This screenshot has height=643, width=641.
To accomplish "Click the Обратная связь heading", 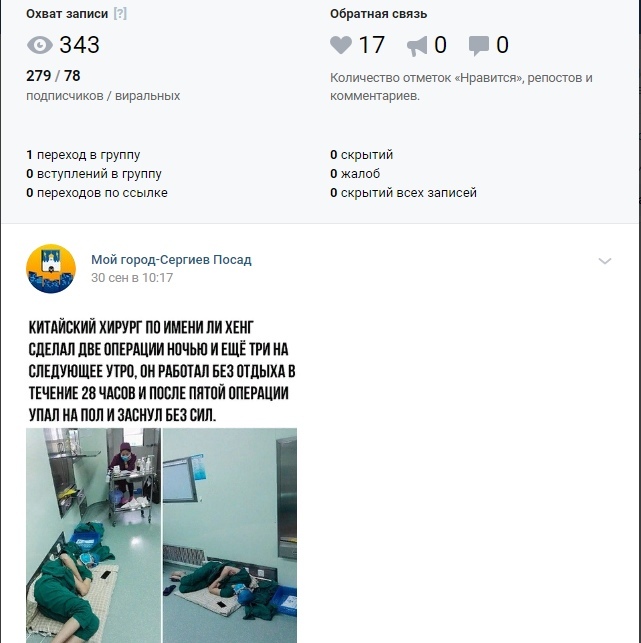I will tap(378, 14).
